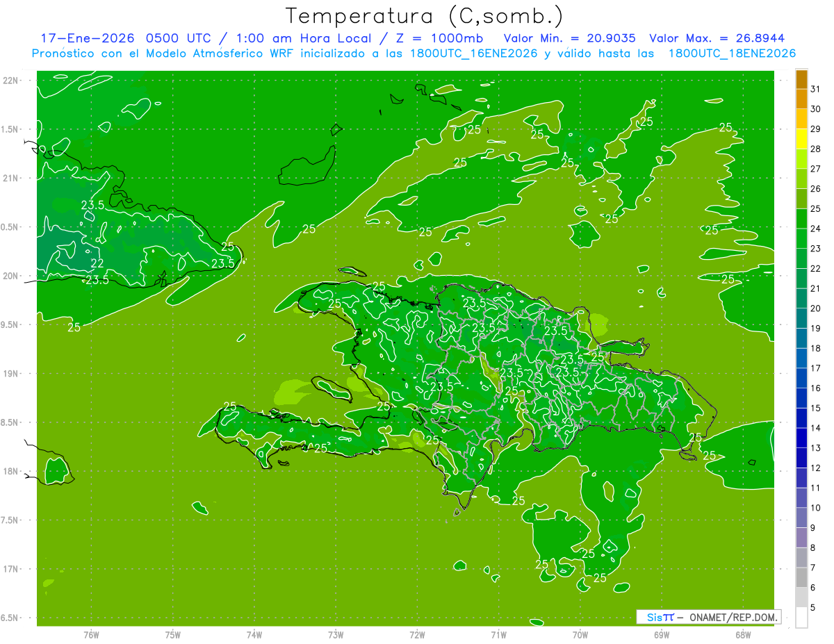The width and height of the screenshot is (834, 644).
Task: Click the green swatch between 23 and 24
Action: pos(801,238)
